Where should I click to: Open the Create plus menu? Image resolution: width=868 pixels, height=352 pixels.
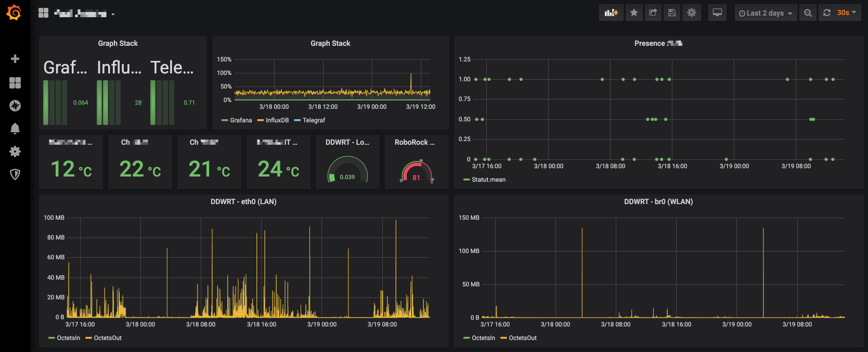point(15,59)
